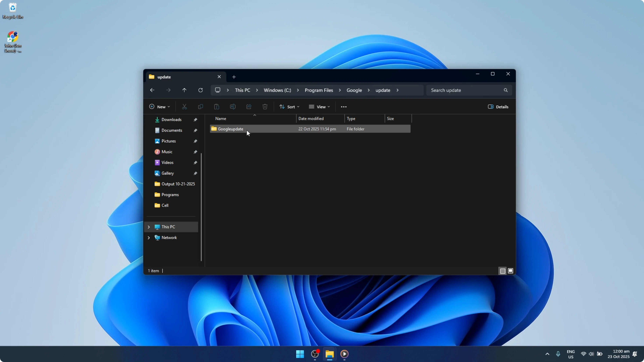The height and width of the screenshot is (362, 644).
Task: Expand the Network tree item
Action: 149,238
